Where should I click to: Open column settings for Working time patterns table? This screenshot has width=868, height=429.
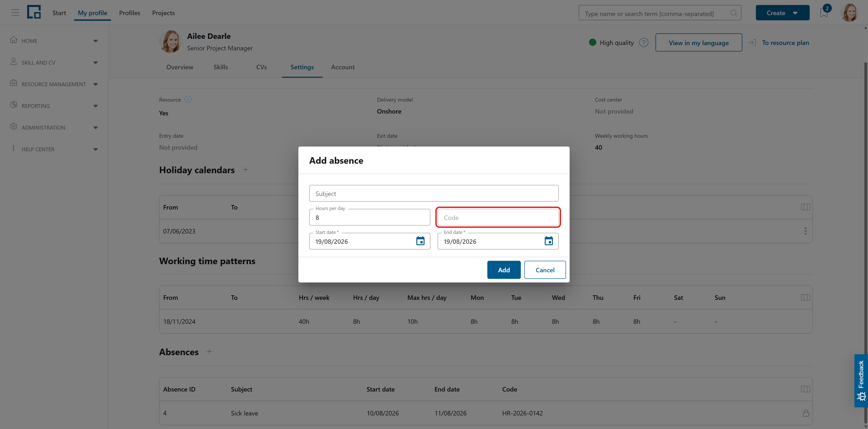click(x=805, y=297)
